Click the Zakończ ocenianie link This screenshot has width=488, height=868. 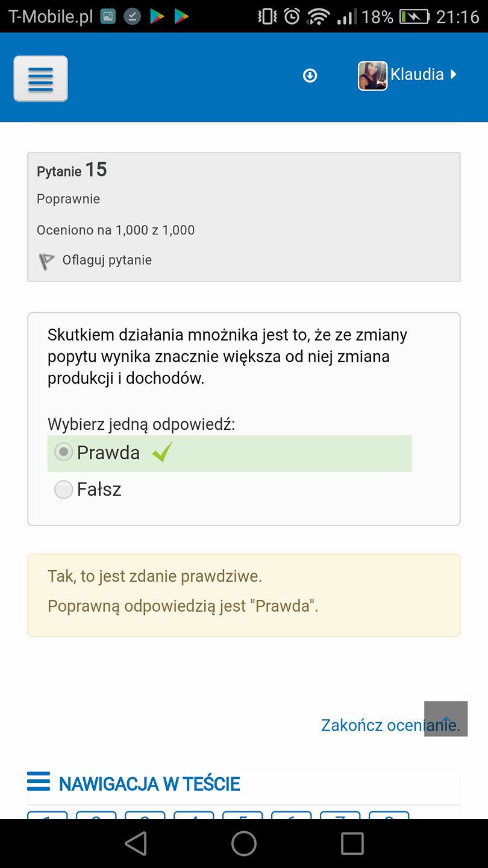pyautogui.click(x=390, y=725)
